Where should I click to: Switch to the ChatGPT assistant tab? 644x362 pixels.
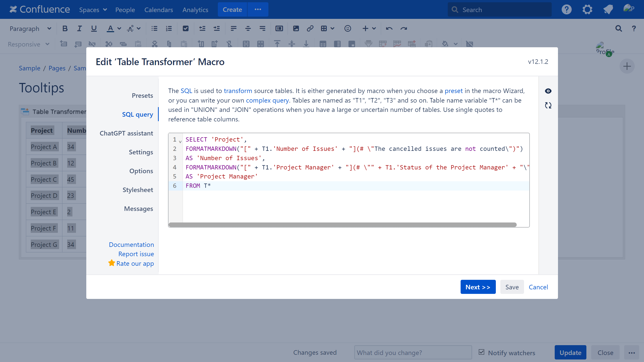pyautogui.click(x=126, y=133)
